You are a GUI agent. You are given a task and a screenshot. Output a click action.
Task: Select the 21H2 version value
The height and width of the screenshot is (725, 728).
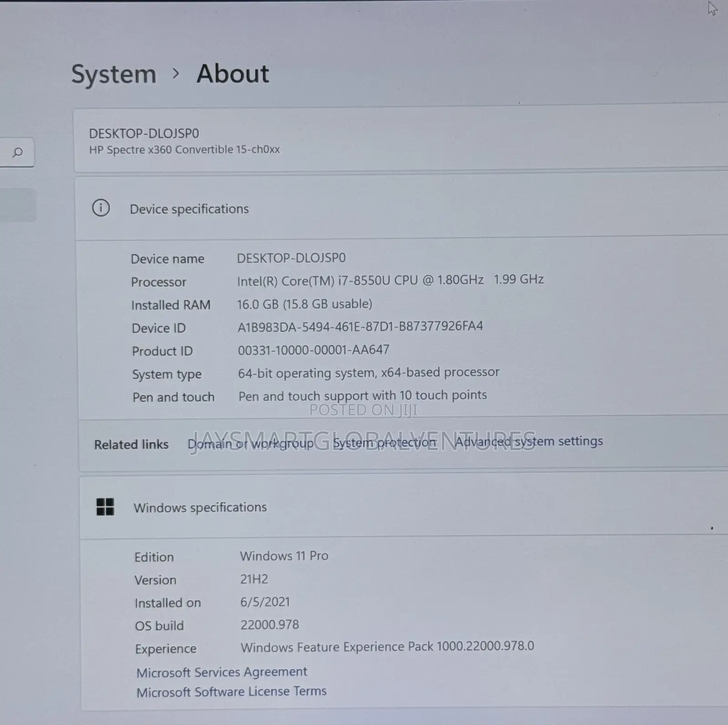tap(254, 579)
